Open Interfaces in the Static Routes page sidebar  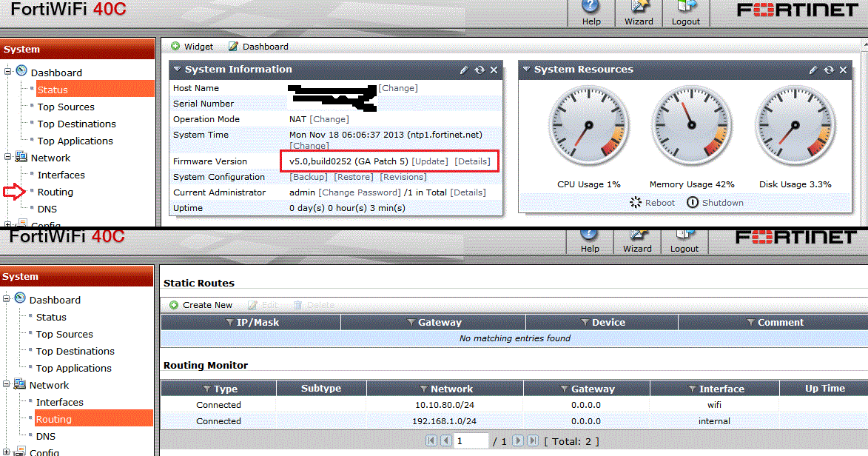pos(60,402)
